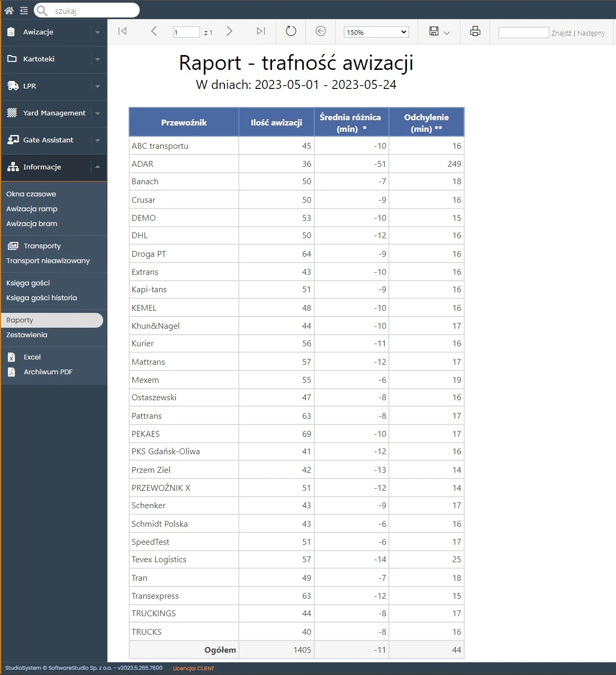Screen dimensions: 616x675
Task: Click the back to parent report arrow
Action: point(321,31)
